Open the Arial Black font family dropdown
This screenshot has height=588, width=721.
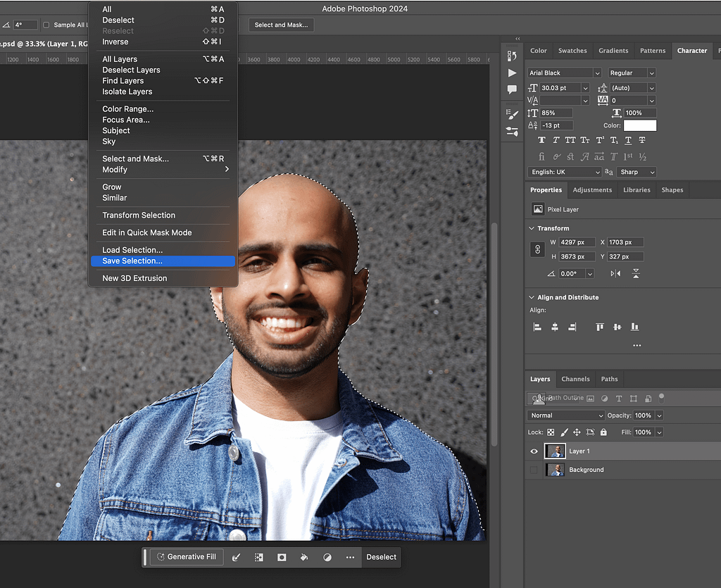tap(565, 73)
